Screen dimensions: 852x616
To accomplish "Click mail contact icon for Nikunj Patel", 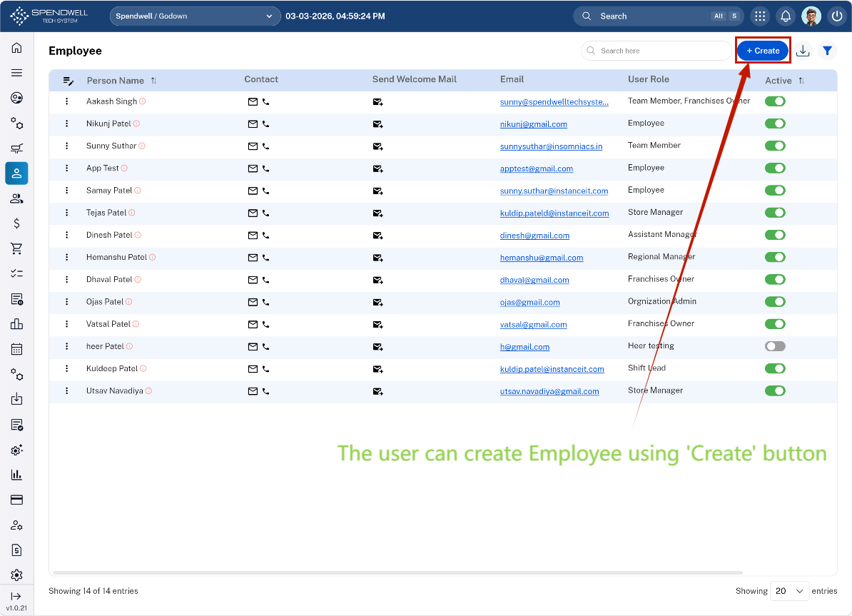I will tap(253, 124).
